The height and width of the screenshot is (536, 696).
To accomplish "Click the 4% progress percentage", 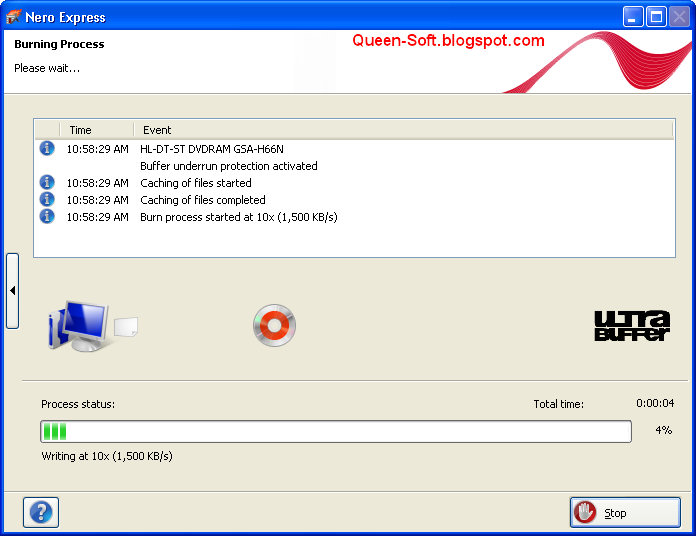I will (664, 430).
